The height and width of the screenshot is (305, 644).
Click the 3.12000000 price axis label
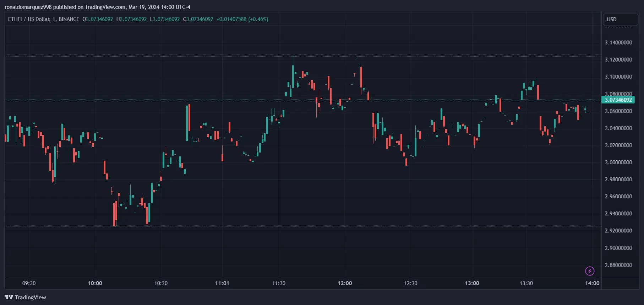pyautogui.click(x=618, y=60)
